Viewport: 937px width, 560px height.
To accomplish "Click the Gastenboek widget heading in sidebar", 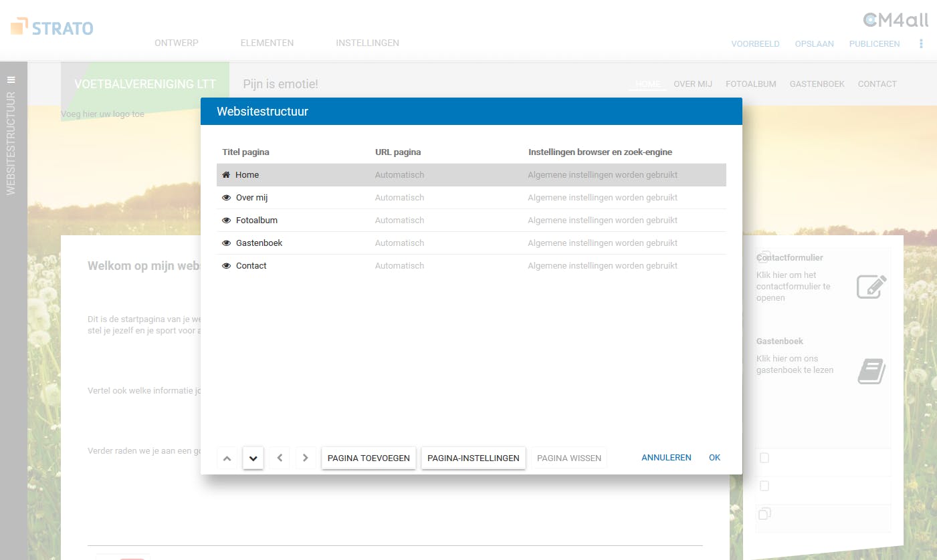I will [x=780, y=341].
